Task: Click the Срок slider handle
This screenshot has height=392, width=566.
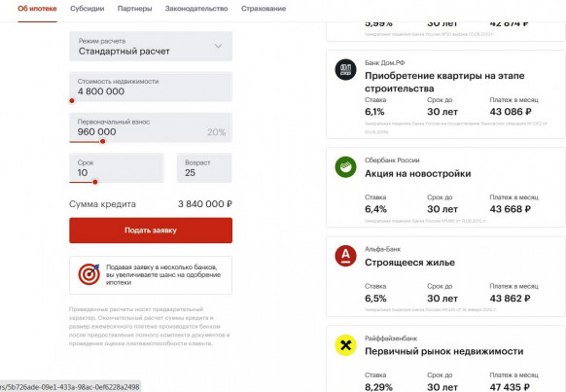Action: [x=95, y=182]
